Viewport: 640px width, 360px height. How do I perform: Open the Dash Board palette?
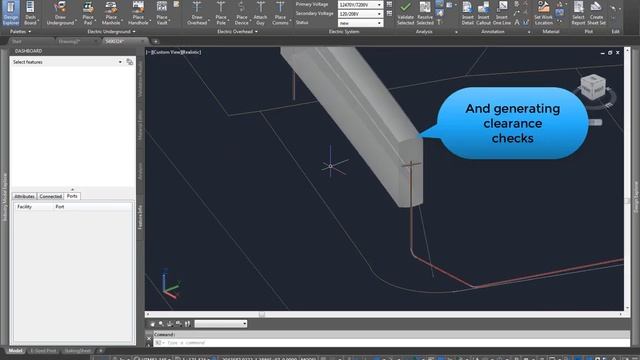tap(30, 13)
